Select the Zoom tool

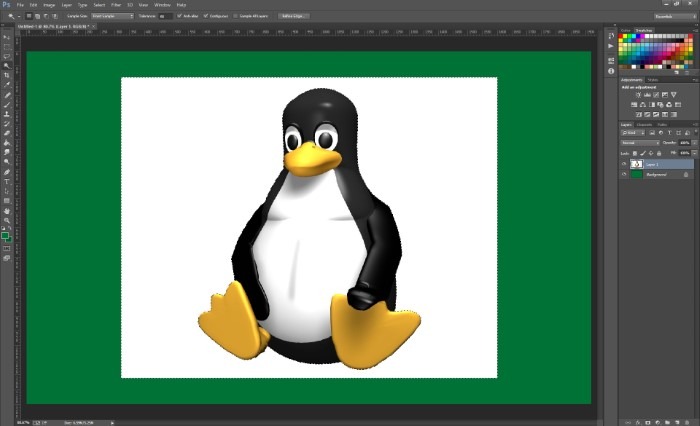pos(7,221)
